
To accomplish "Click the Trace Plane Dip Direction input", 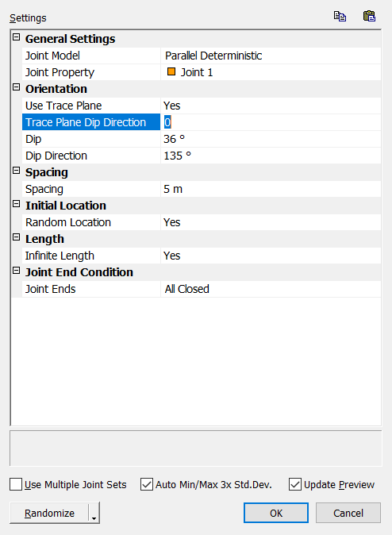I will (x=271, y=122).
